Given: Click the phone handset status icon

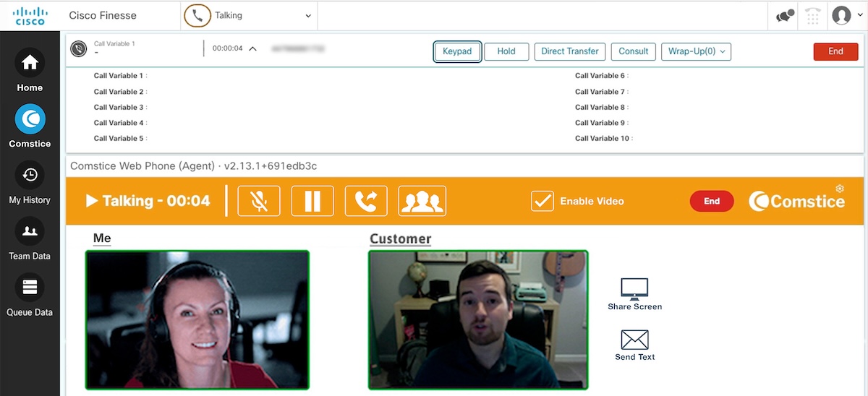Looking at the screenshot, I should [197, 15].
